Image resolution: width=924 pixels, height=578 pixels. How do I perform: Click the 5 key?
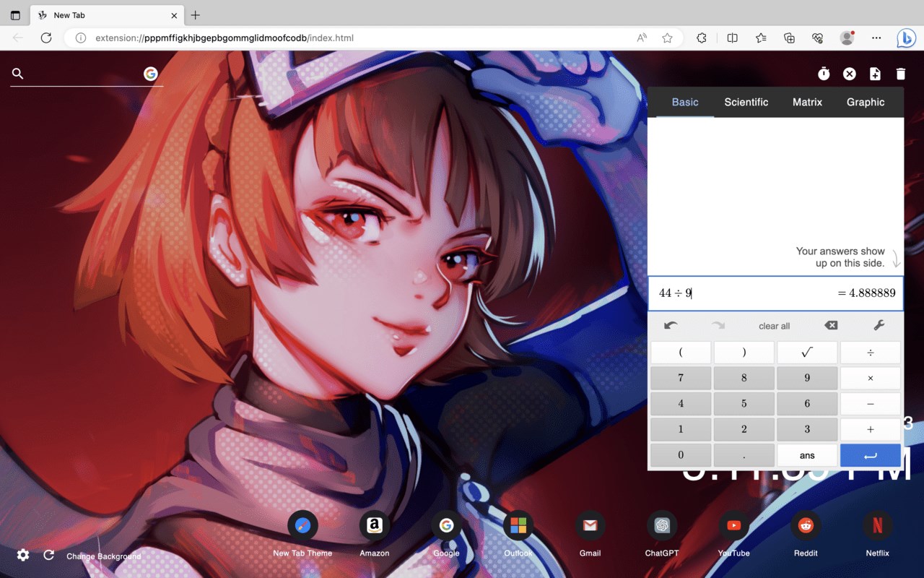pyautogui.click(x=744, y=404)
